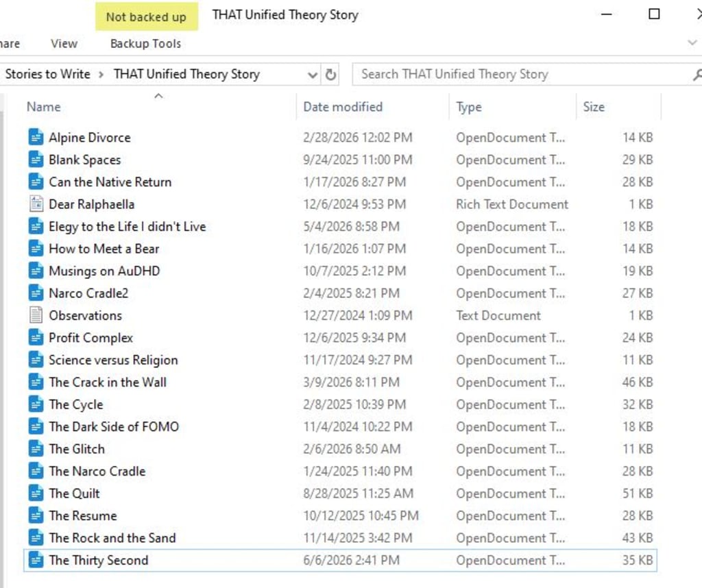Select the file named The Crack in the Wall
702x588 pixels.
coord(108,382)
